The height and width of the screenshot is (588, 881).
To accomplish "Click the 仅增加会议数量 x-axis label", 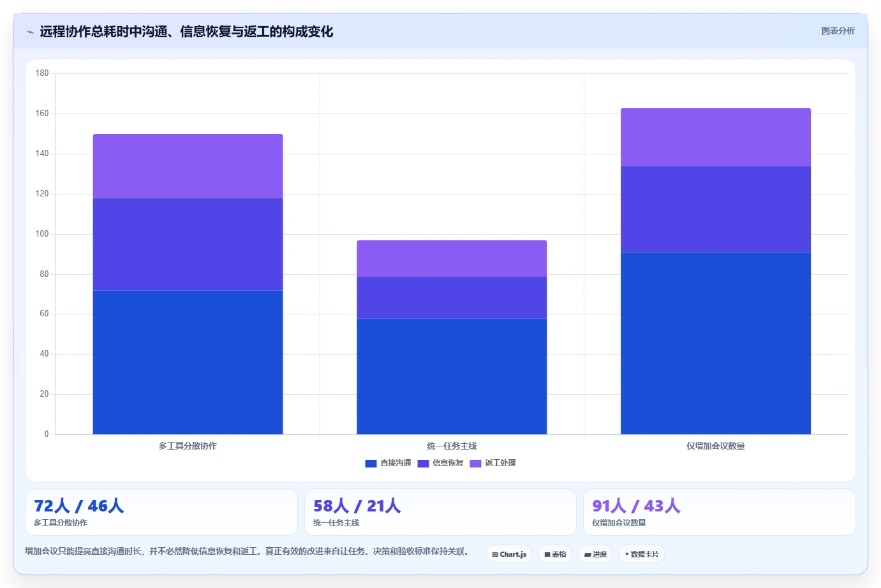I will 716,446.
